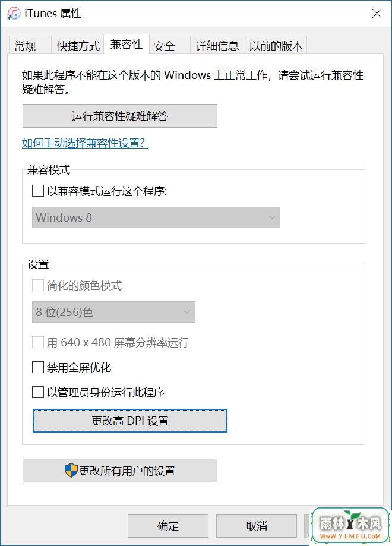Image resolution: width=392 pixels, height=546 pixels.
Task: Click the shield icon on 更改所有用户的设置 button
Action: 71,471
